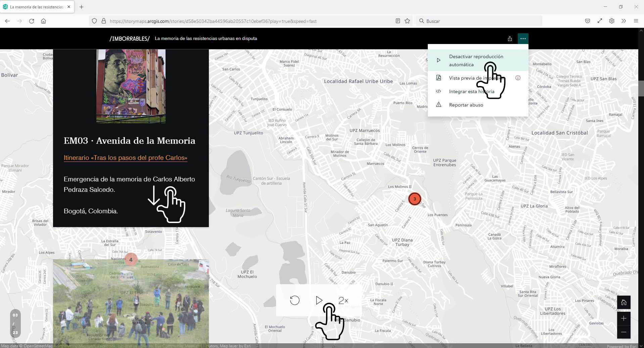
Task: Close the La memoria de las resistencias tab
Action: (69, 7)
